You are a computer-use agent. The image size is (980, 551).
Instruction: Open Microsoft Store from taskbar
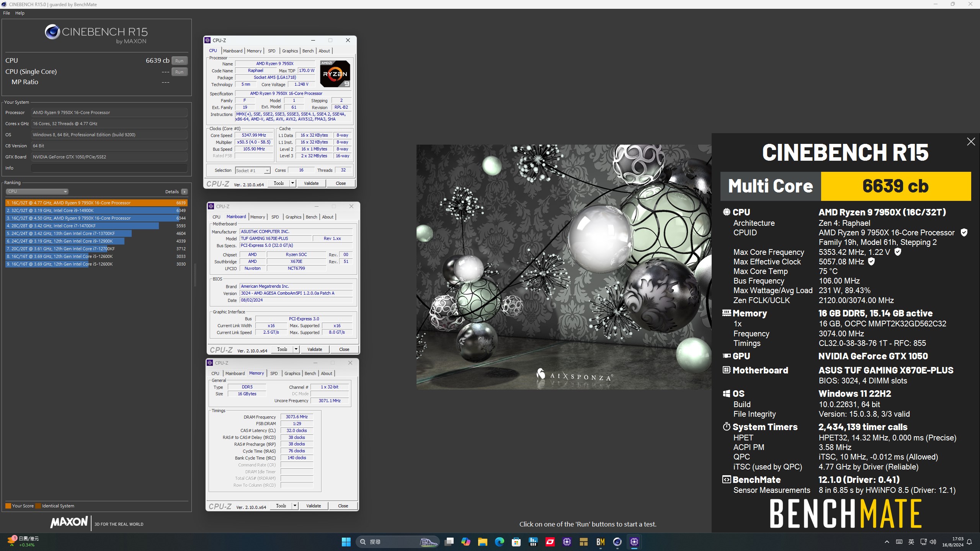[x=516, y=542]
